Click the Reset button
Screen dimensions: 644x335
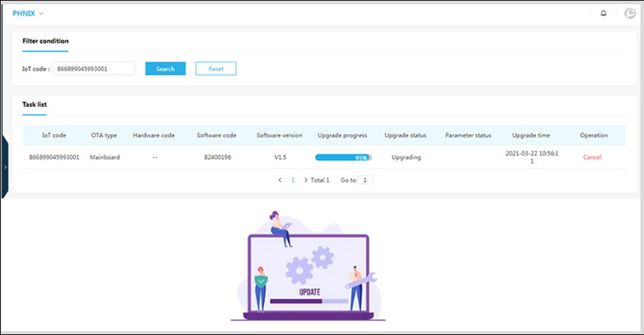pos(216,69)
